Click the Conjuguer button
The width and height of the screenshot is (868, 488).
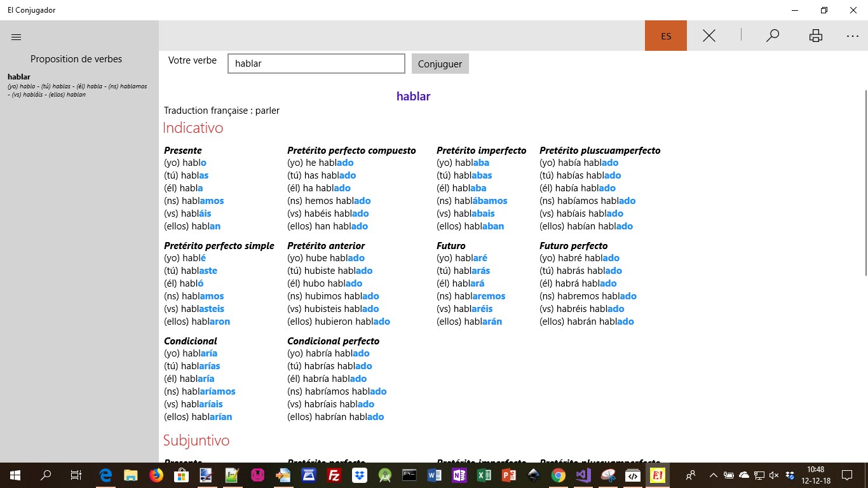(440, 64)
